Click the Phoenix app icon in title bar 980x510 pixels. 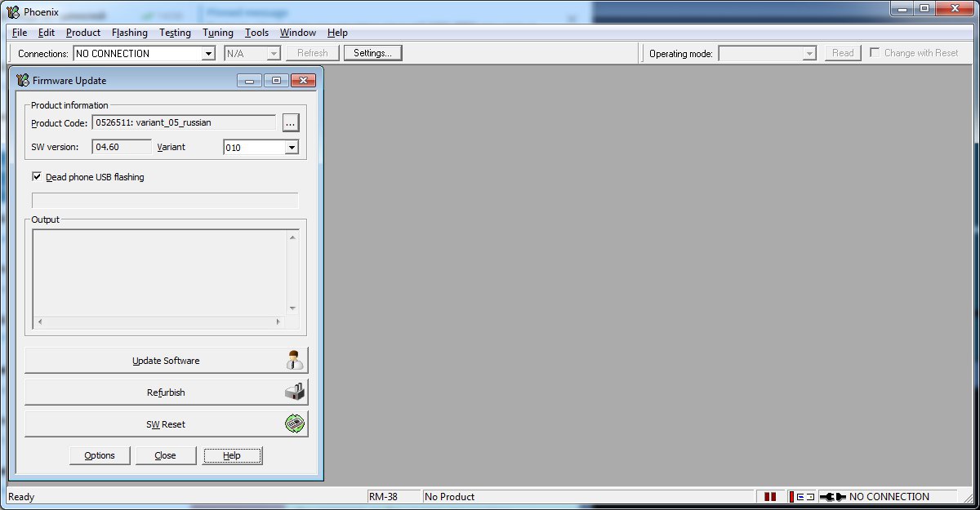12,11
